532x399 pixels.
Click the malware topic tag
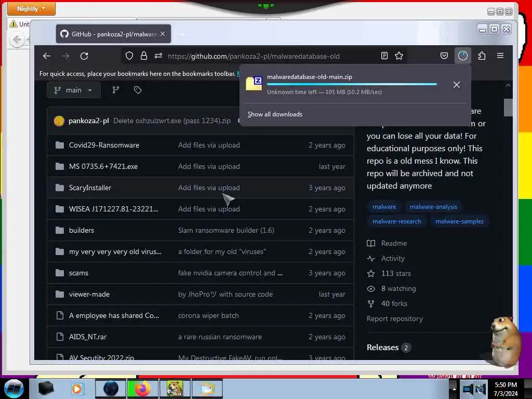[x=384, y=207]
